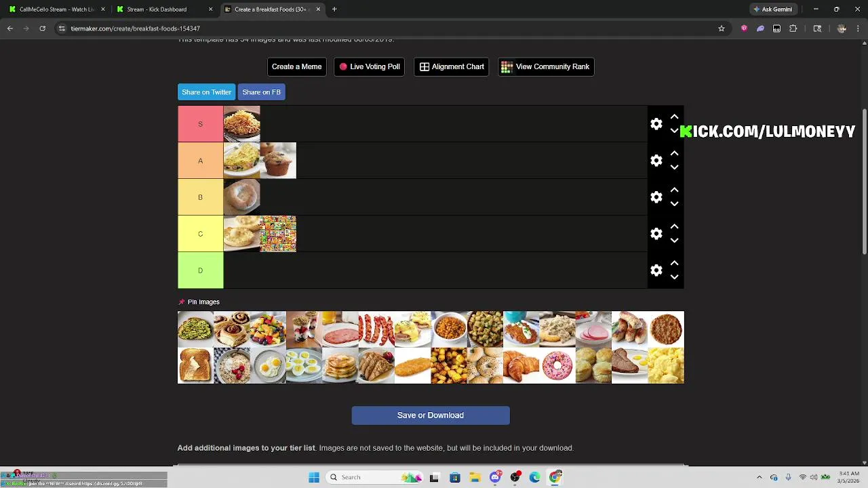
Task: Open Microsoft Store from taskbar
Action: [x=454, y=477]
